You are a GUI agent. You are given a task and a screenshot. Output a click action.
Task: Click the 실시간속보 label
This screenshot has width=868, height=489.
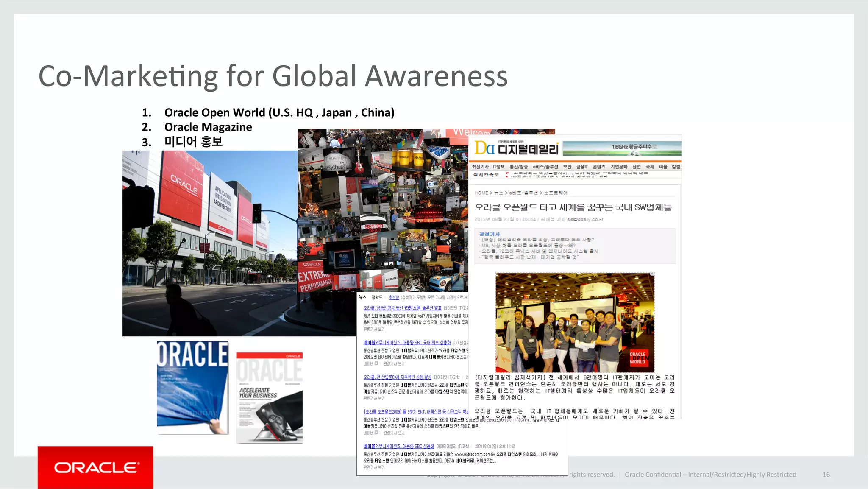[x=486, y=175]
